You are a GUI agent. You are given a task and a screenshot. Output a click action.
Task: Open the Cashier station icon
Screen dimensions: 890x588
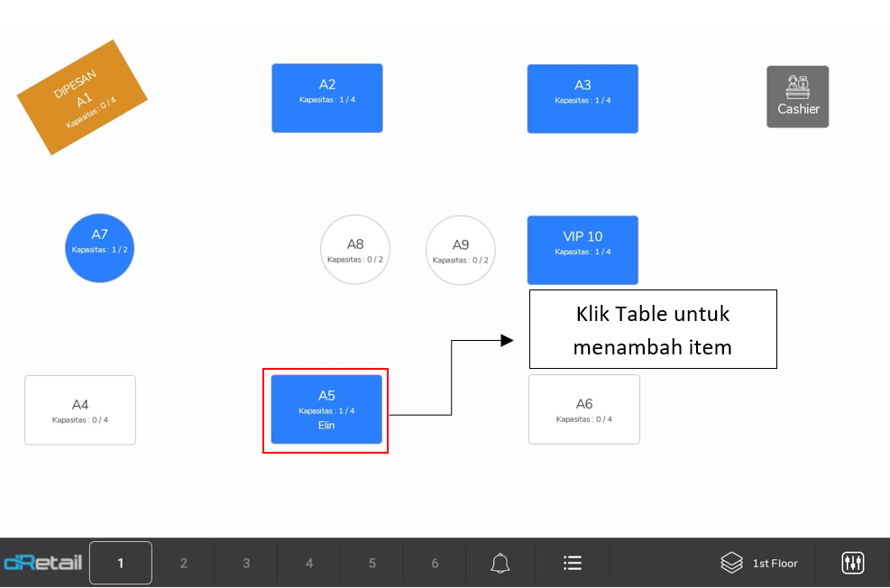coord(797,96)
